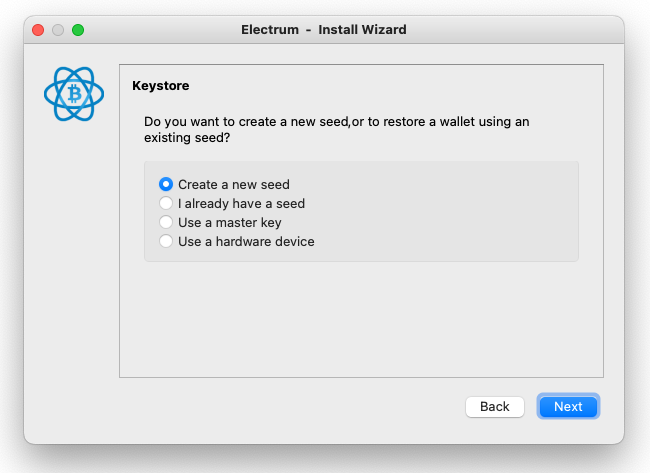This screenshot has width=650, height=473.
Task: Click the blank panel area below the options
Action: pos(361,319)
